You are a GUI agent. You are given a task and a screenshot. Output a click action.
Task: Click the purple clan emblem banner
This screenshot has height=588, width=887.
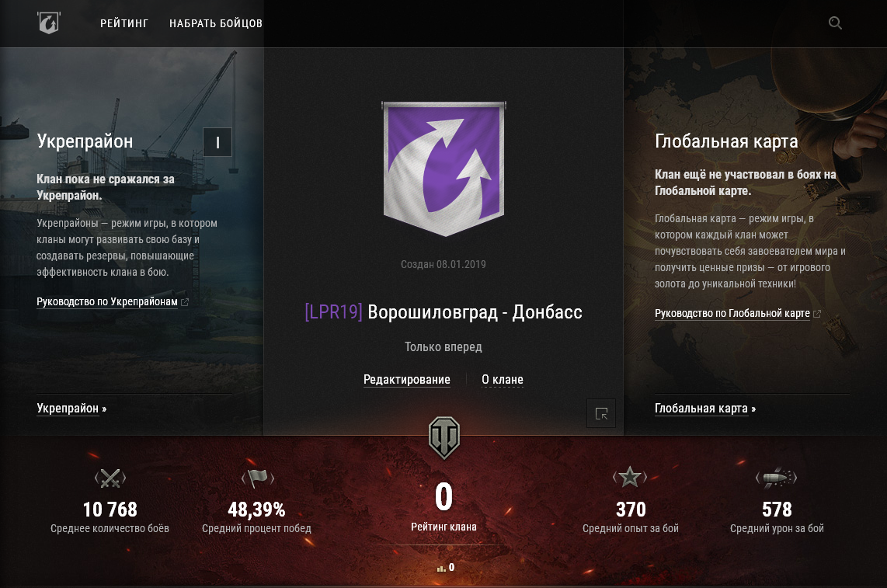[x=444, y=169]
